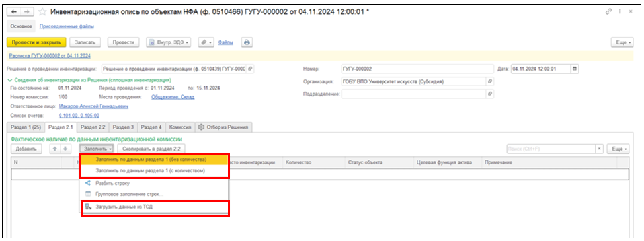Click the empty Подразделение field
This screenshot has height=241, width=644.
pos(414,94)
